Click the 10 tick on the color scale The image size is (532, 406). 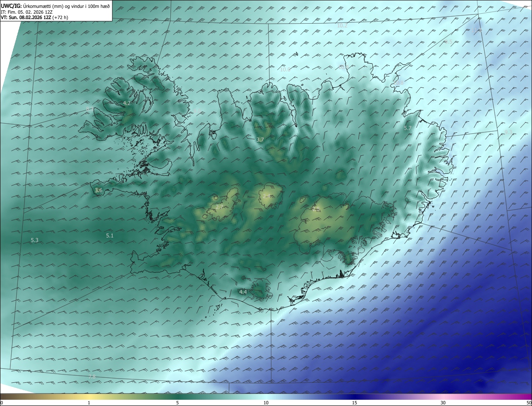(x=266, y=403)
